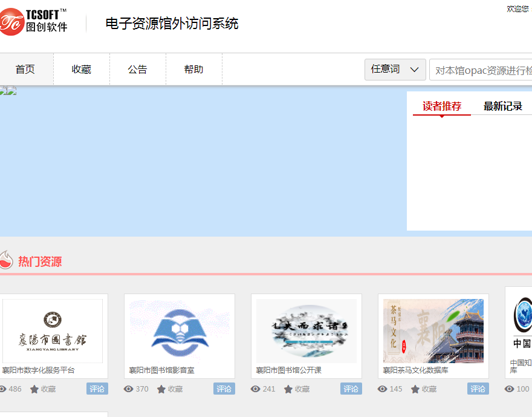Click 评论 under 襄阳市图书馆公开课
This screenshot has width=532, height=417.
pos(351,389)
